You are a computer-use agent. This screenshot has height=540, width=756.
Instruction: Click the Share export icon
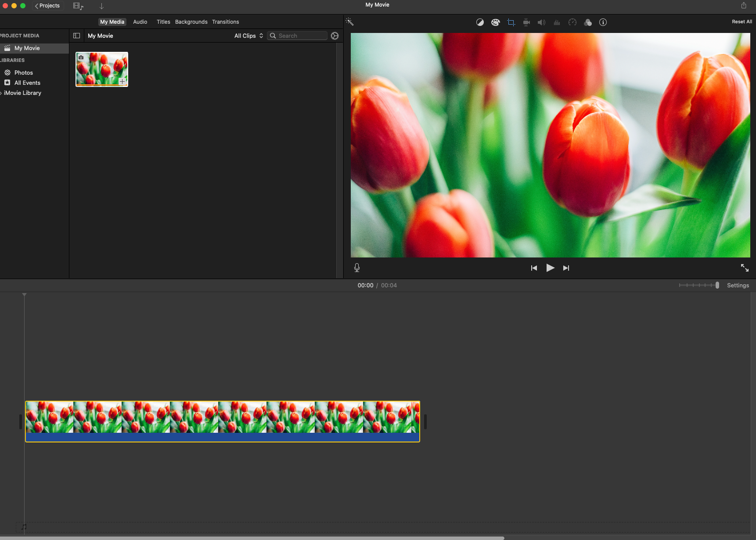pyautogui.click(x=743, y=5)
